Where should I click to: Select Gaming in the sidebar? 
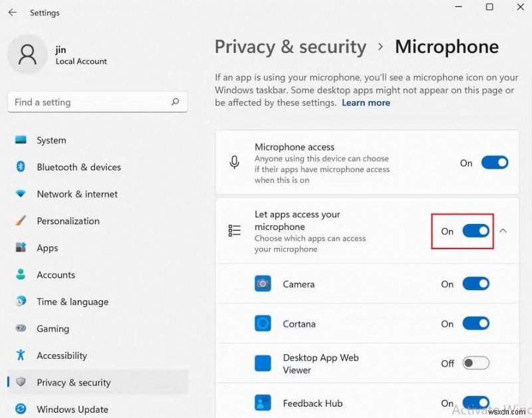(53, 328)
